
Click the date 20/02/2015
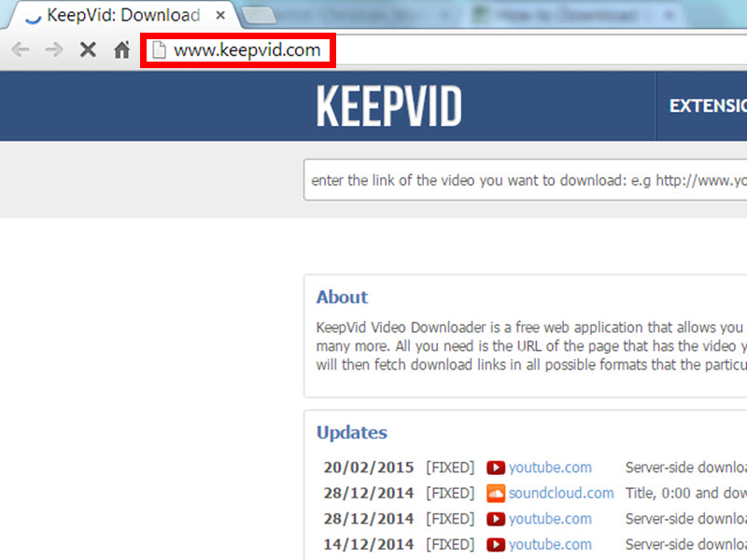369,468
